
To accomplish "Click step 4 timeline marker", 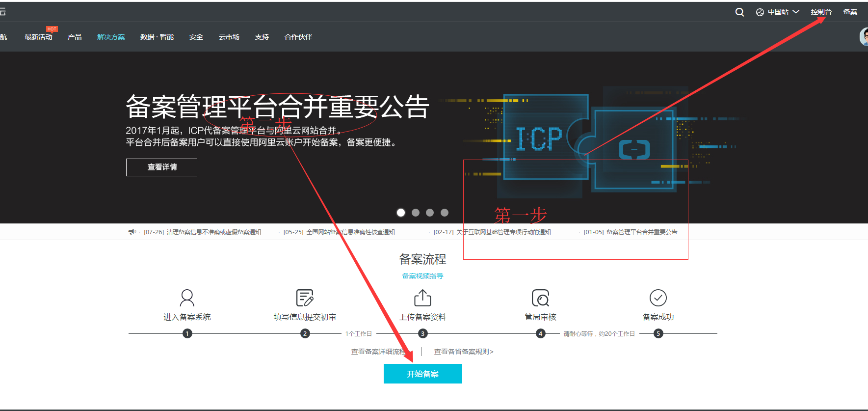I will click(540, 333).
